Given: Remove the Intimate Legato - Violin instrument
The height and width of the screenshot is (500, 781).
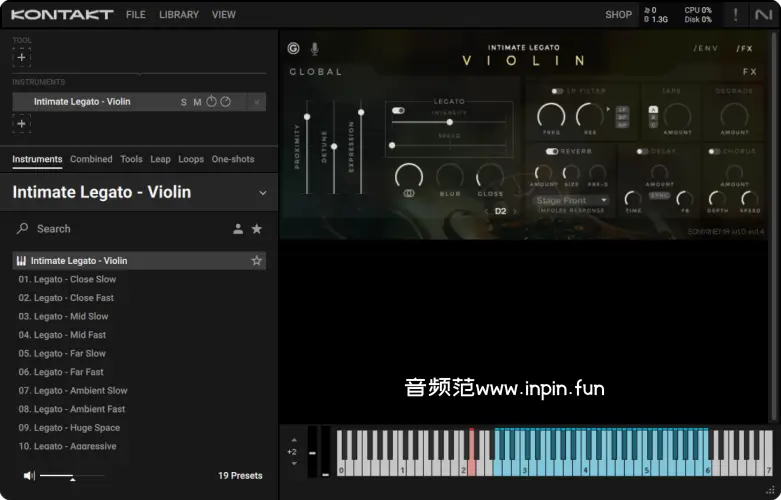Looking at the screenshot, I should [x=257, y=102].
